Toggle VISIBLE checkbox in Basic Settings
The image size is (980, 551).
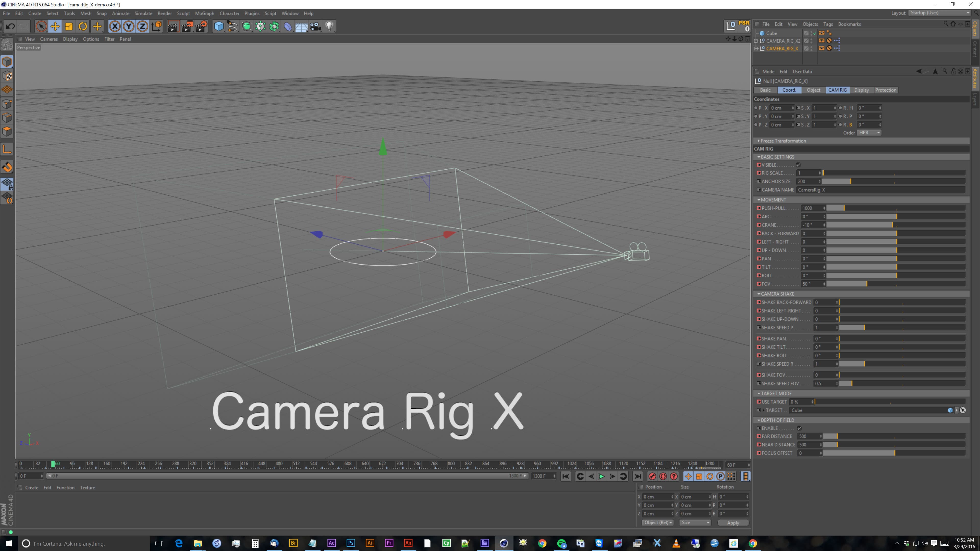[798, 165]
